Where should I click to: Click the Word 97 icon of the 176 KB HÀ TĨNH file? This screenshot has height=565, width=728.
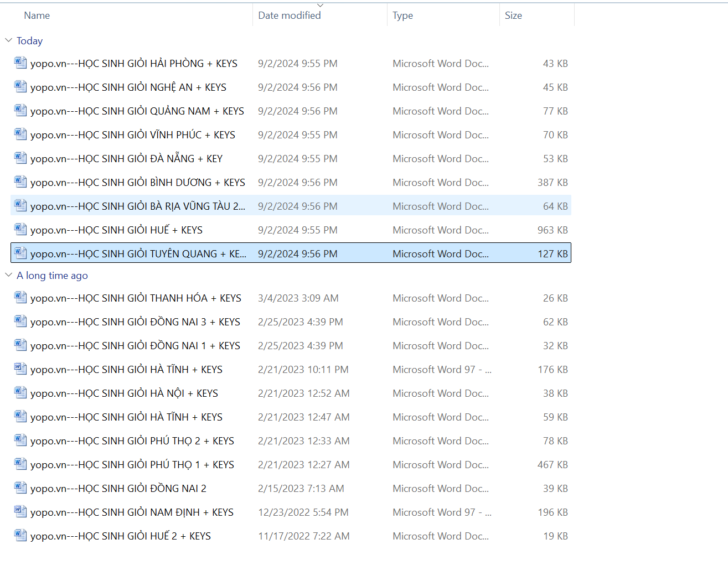tap(20, 369)
